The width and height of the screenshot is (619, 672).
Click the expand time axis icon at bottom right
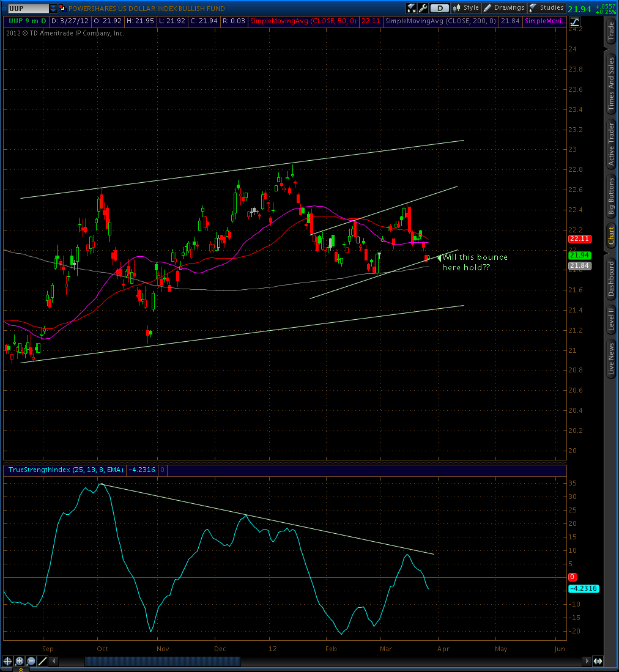tap(598, 661)
